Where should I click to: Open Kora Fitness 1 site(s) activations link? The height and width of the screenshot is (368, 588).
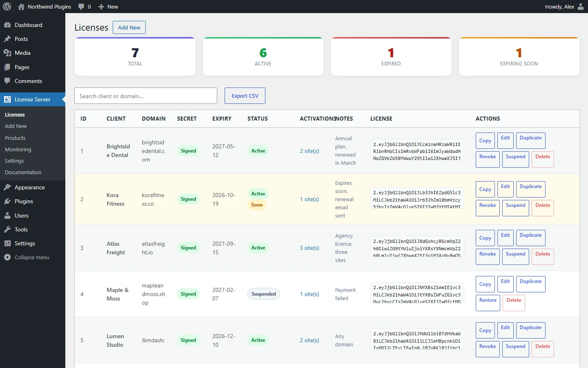point(310,199)
